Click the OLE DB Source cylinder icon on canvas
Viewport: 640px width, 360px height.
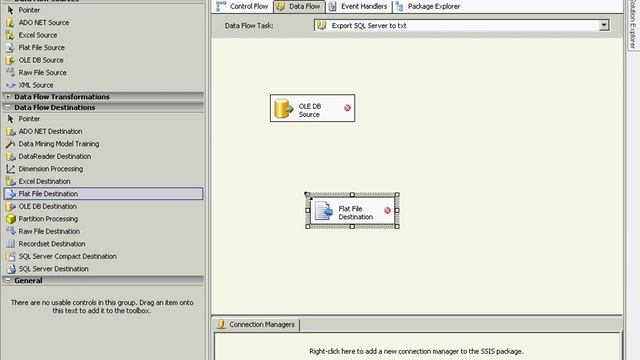click(283, 109)
